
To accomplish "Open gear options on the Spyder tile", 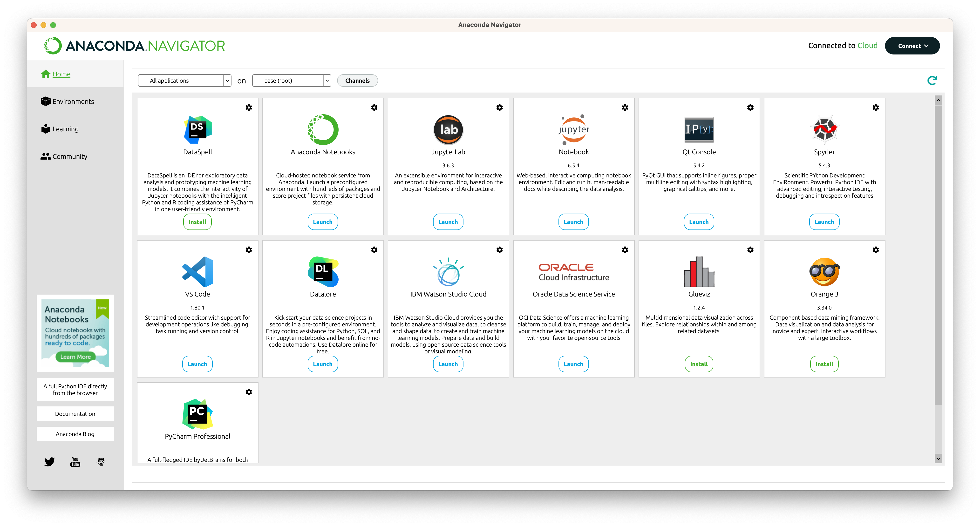I will (x=875, y=108).
